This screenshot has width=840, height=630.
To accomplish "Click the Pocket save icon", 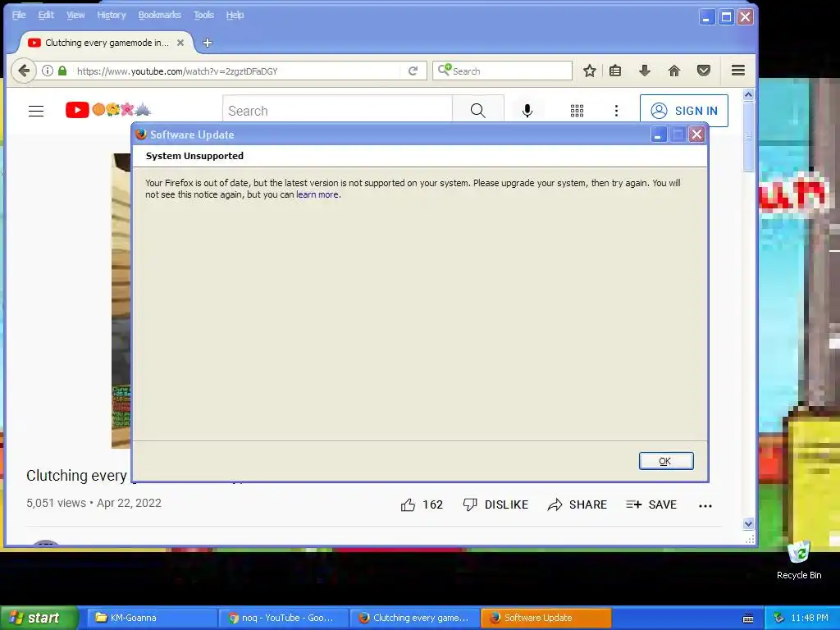I will (703, 71).
